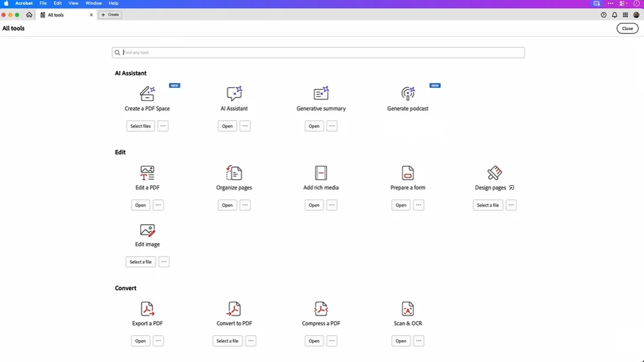Click Open under Export a PDF
Image resolution: width=644 pixels, height=362 pixels.
point(140,341)
